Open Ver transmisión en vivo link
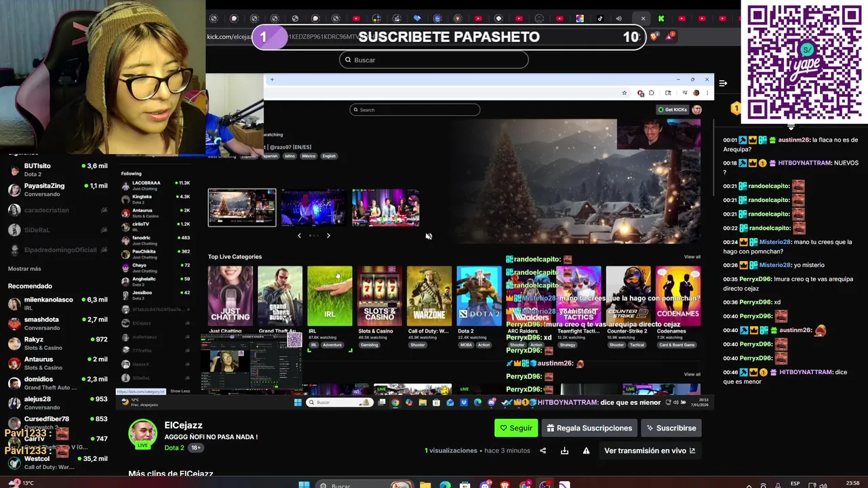 click(x=649, y=451)
